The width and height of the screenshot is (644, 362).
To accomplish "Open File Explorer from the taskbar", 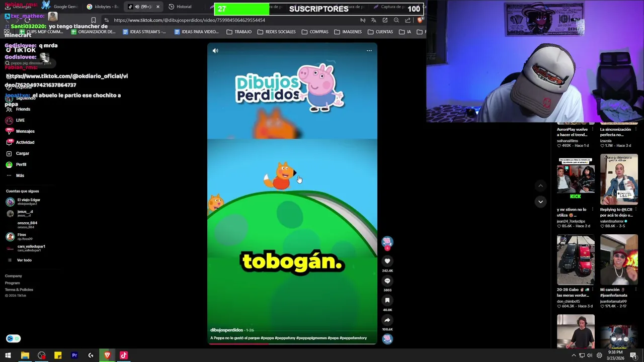I will pos(25,355).
